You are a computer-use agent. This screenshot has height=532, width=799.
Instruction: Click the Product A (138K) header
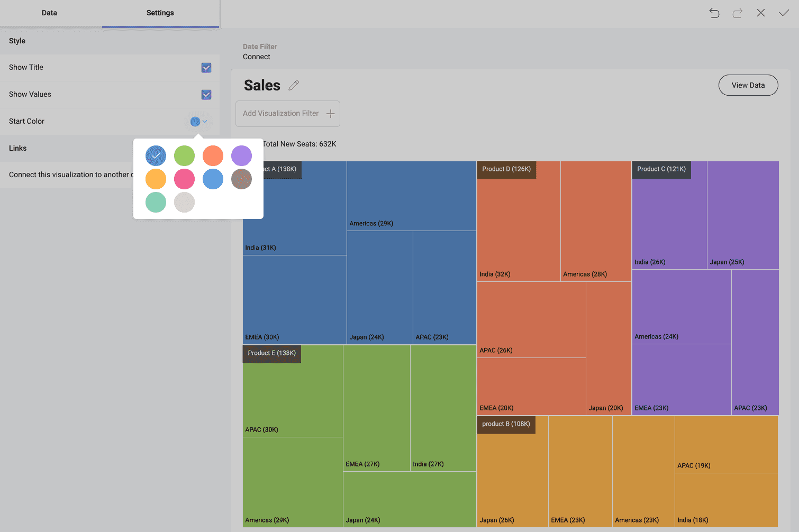point(283,170)
